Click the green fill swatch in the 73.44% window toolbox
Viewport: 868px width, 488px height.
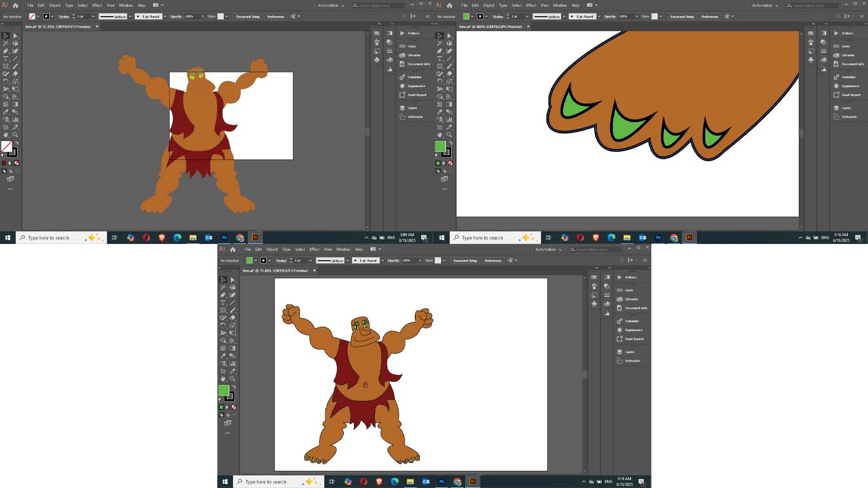click(224, 390)
